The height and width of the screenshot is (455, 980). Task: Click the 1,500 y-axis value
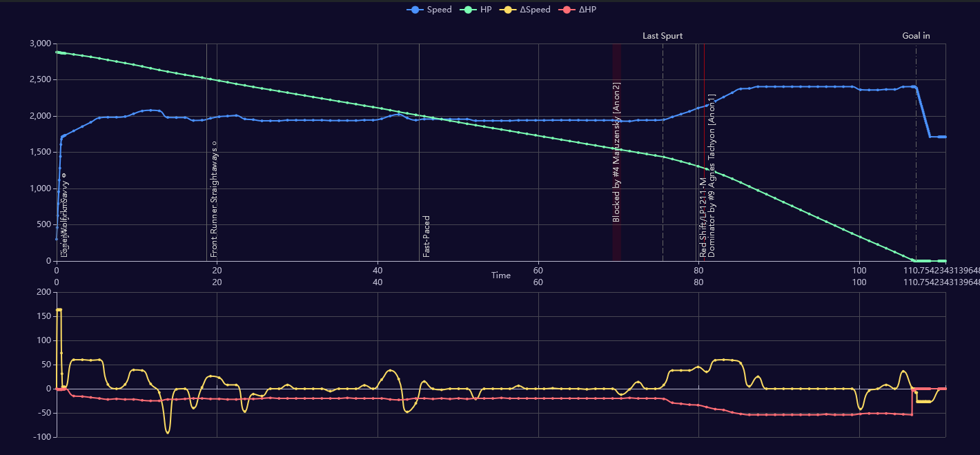[41, 153]
